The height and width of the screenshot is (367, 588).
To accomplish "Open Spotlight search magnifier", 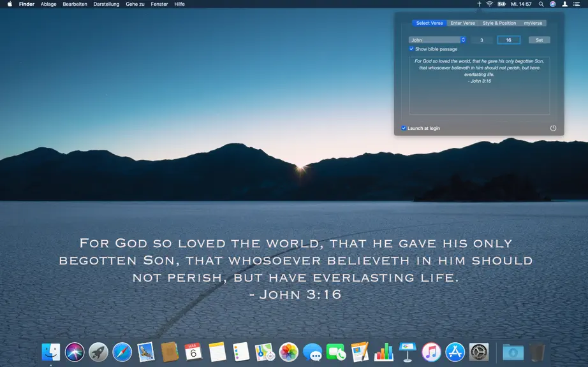I will [541, 4].
